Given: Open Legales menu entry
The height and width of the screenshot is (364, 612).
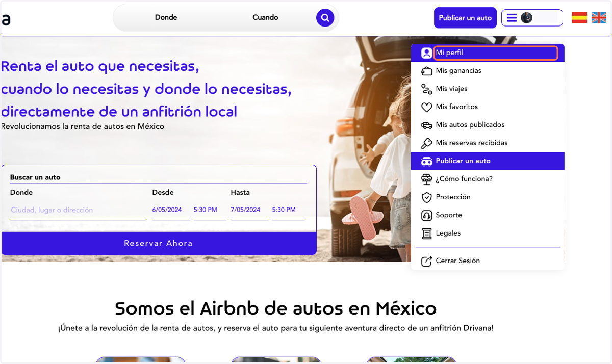Looking at the screenshot, I should click(x=488, y=233).
